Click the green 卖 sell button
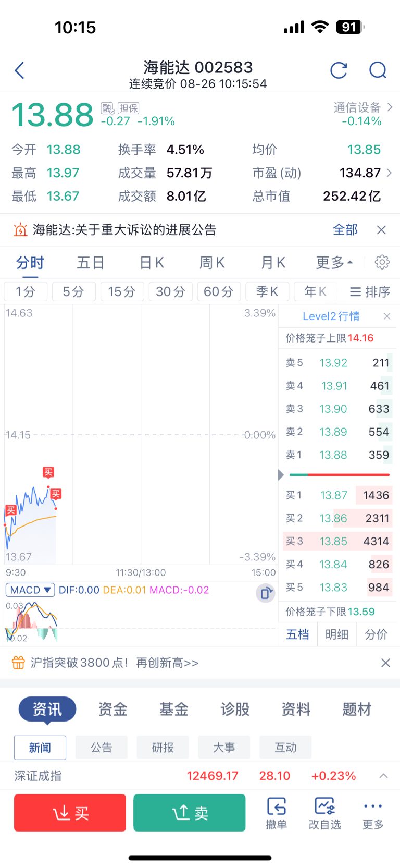 coord(190,813)
